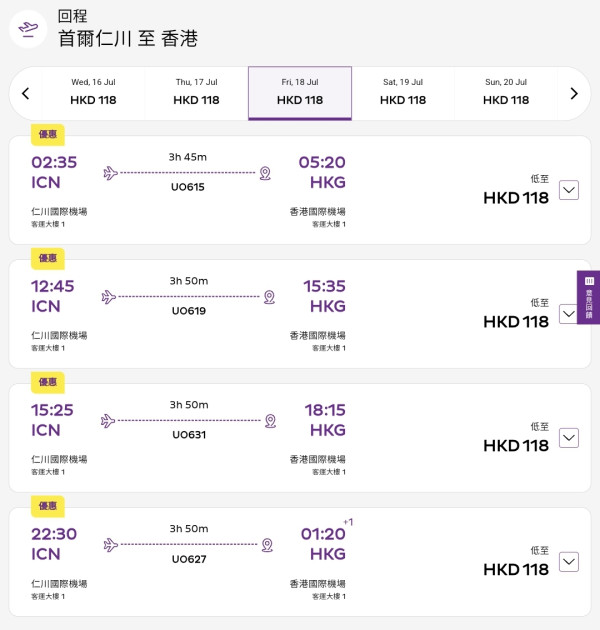Screen dimensions: 600x630
Task: Switch to Sun, 20 Jul date tab
Action: pos(506,92)
